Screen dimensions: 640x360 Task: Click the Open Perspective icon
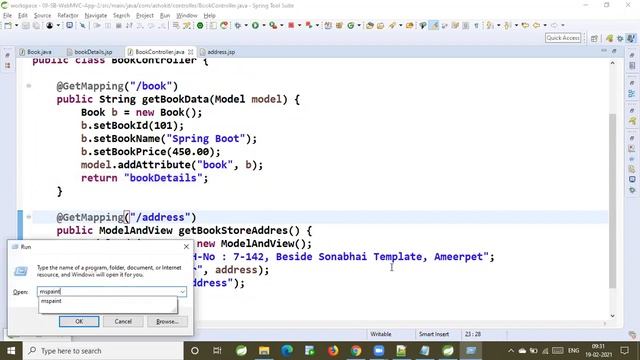click(x=594, y=38)
